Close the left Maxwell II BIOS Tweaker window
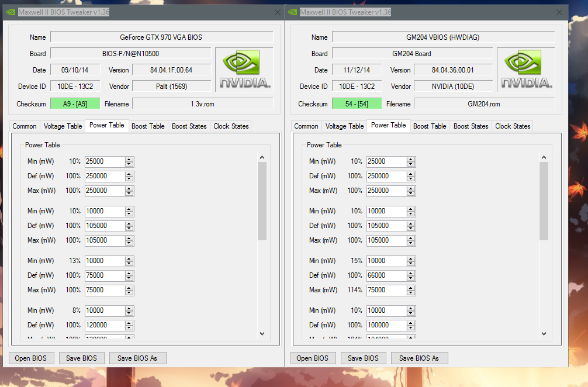Screen dimensions: 588x387 [278, 12]
